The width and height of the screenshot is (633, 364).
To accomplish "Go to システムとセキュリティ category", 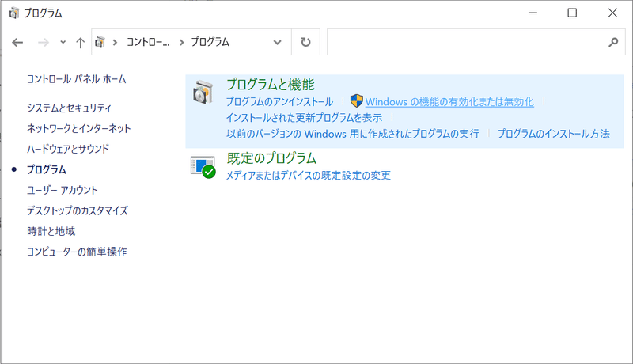I will pyautogui.click(x=69, y=108).
